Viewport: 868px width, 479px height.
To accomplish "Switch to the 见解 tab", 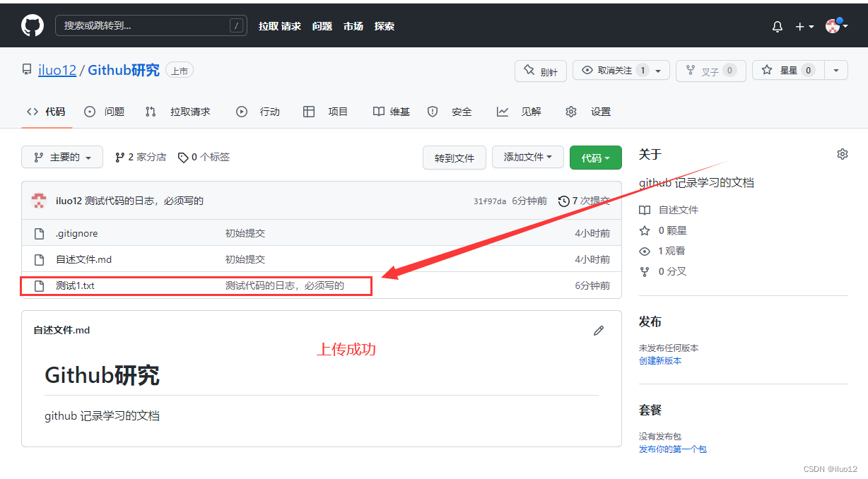I will [x=520, y=112].
